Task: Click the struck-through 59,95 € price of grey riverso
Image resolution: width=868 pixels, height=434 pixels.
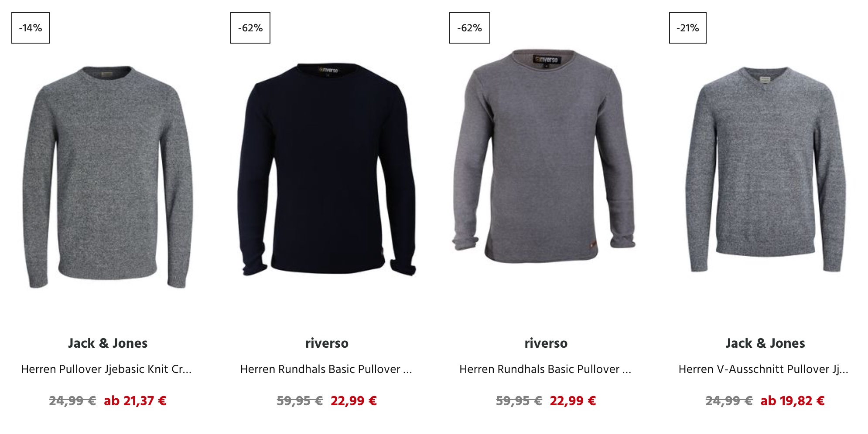Action: (519, 401)
